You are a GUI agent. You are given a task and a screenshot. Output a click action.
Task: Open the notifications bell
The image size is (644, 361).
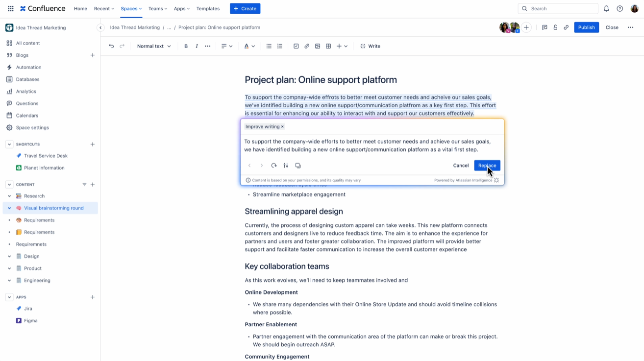[606, 8]
